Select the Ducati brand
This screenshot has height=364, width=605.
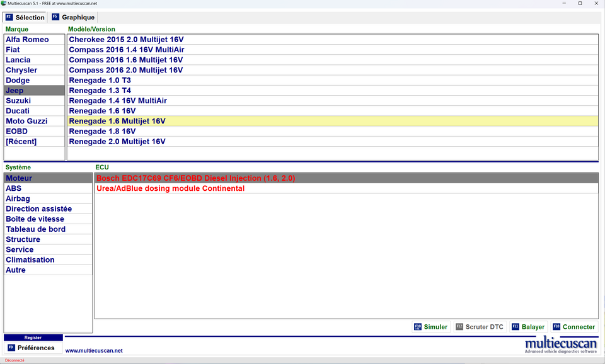tap(34, 111)
